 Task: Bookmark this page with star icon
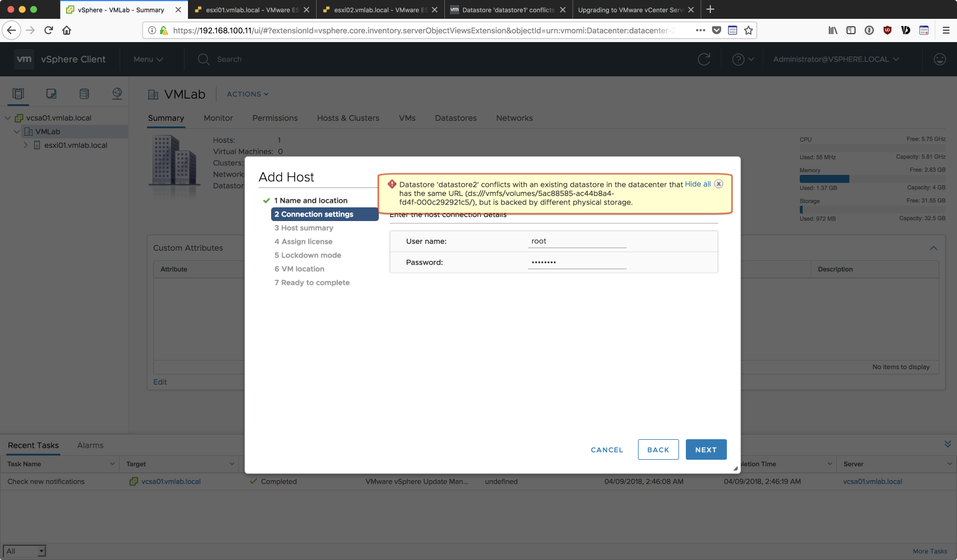(x=749, y=30)
